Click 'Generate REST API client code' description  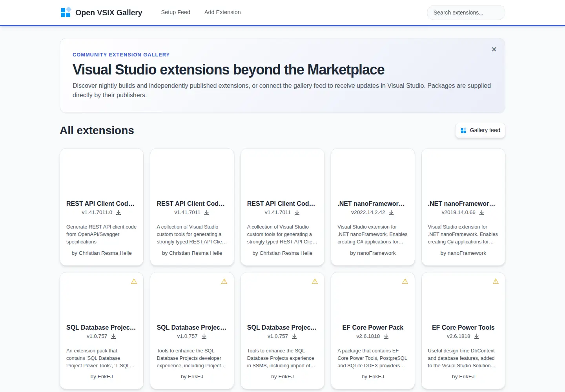coord(102,234)
